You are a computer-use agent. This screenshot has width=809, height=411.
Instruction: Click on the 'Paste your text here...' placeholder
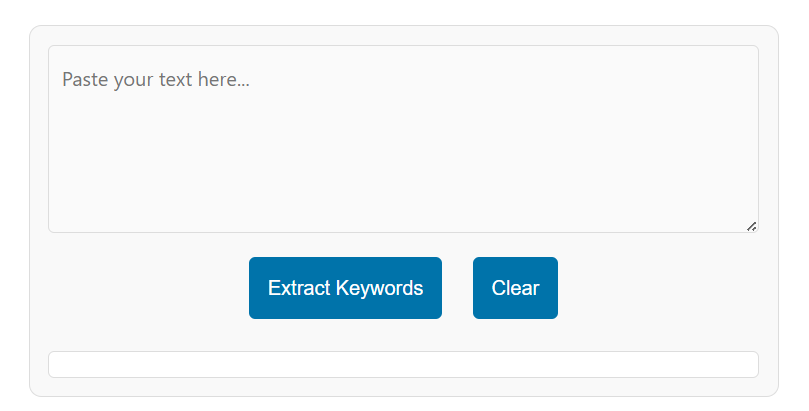156,79
